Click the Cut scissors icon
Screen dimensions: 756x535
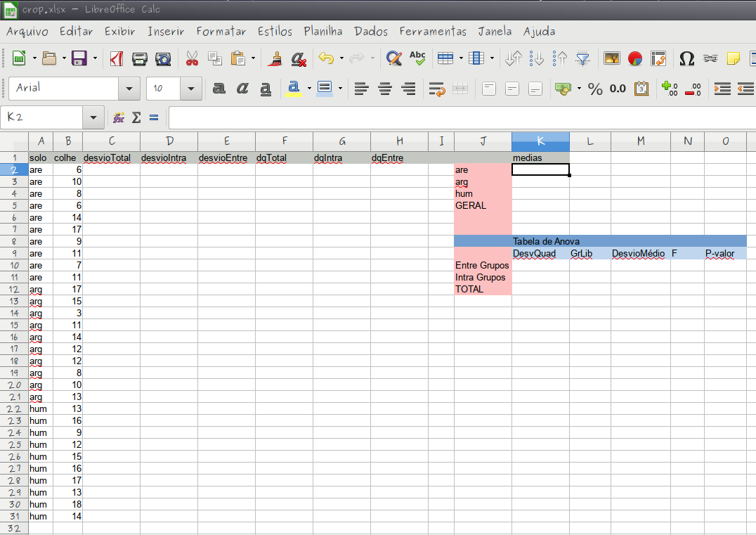[192, 58]
